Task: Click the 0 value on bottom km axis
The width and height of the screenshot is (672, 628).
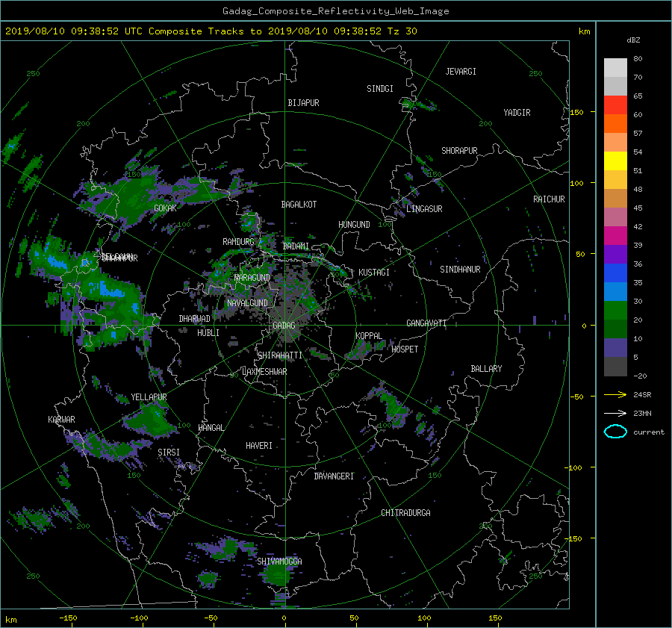Action: tap(284, 618)
